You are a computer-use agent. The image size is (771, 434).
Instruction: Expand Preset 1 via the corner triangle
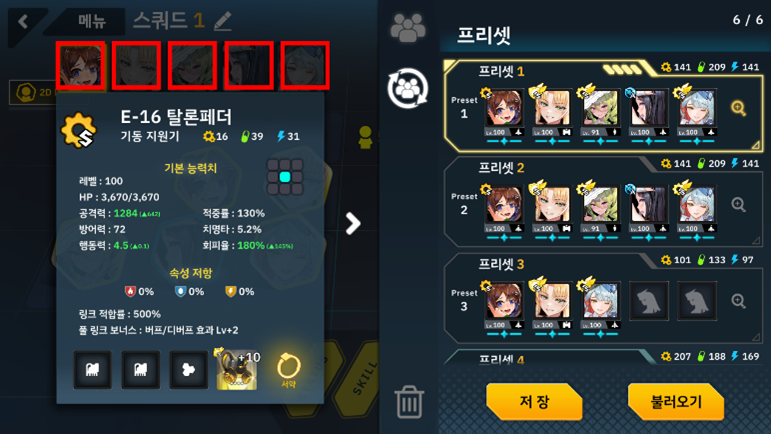click(x=756, y=145)
